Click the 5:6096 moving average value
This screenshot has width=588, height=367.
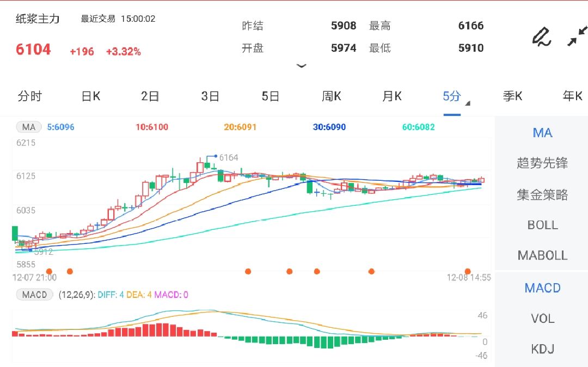(x=60, y=127)
